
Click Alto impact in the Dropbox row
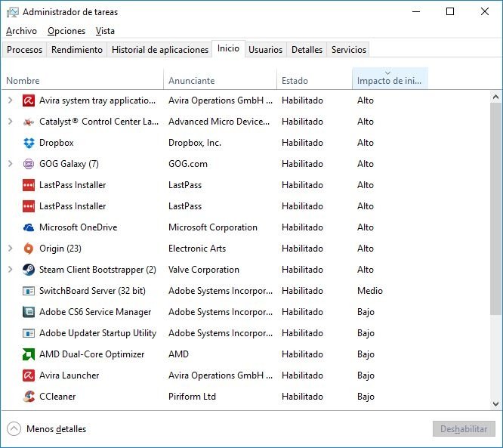[x=366, y=143]
